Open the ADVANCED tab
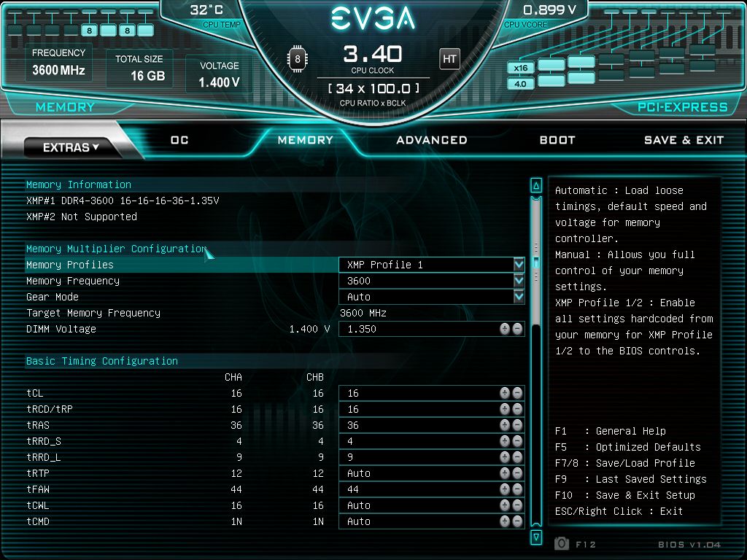The image size is (747, 560). click(x=432, y=140)
